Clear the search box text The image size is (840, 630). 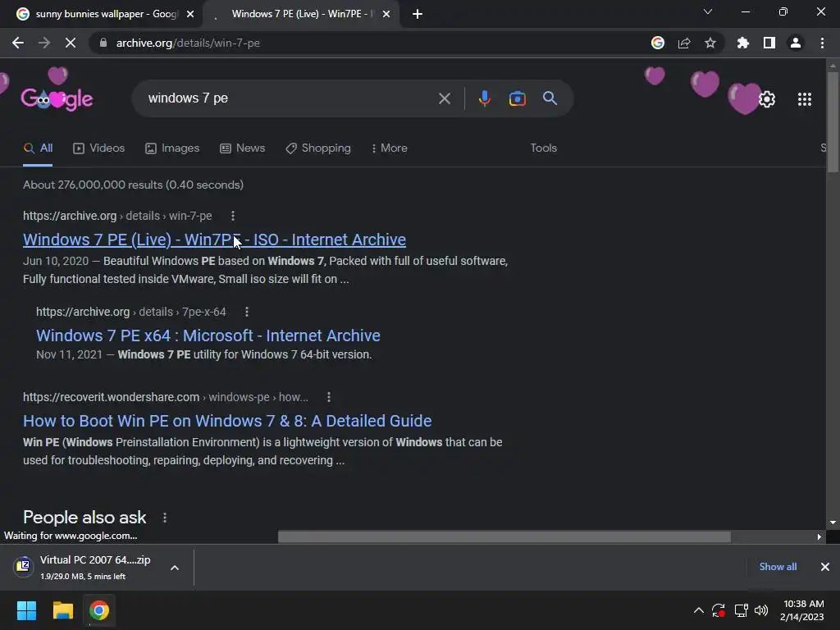(444, 98)
